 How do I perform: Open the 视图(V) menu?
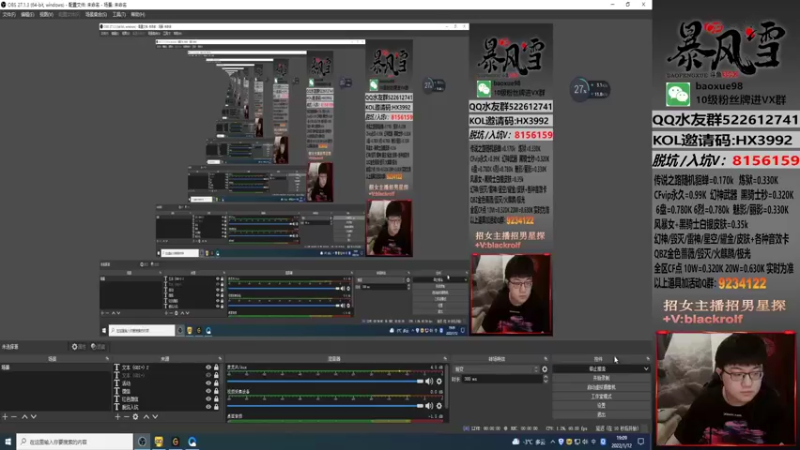46,14
